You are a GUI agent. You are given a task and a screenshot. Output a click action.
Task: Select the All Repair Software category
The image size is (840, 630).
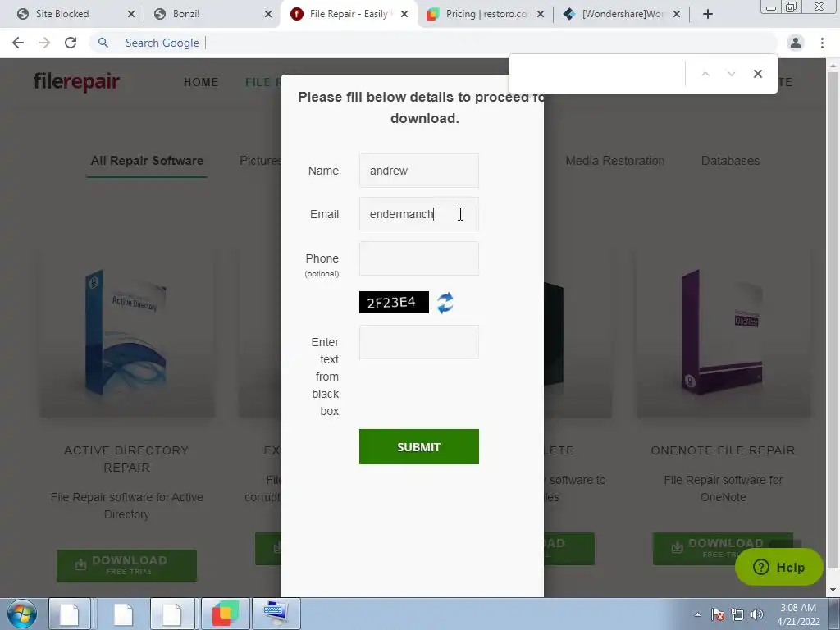[x=147, y=161]
